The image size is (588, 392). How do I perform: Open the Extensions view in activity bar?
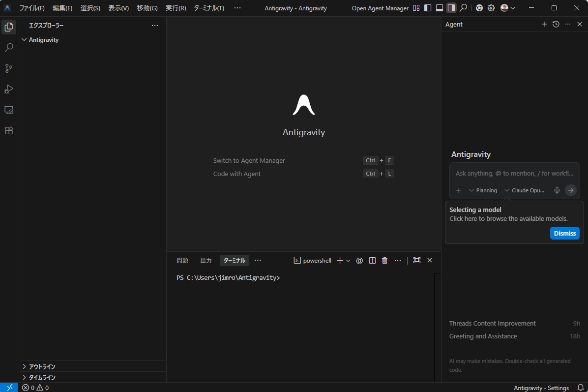(x=9, y=131)
